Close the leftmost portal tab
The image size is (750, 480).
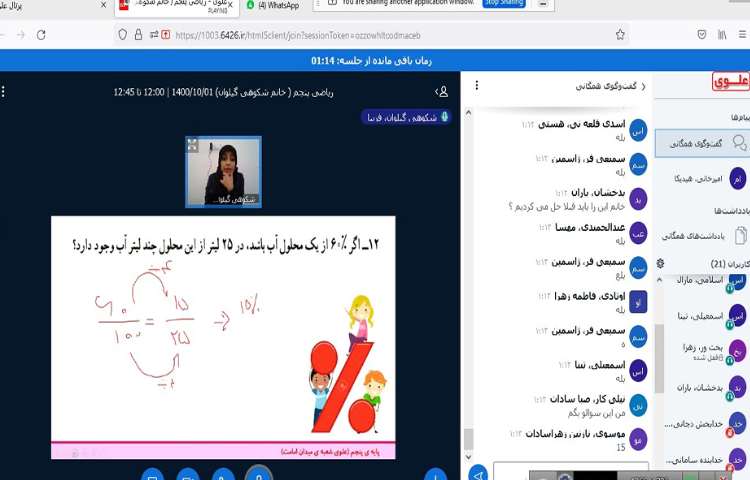click(103, 5)
